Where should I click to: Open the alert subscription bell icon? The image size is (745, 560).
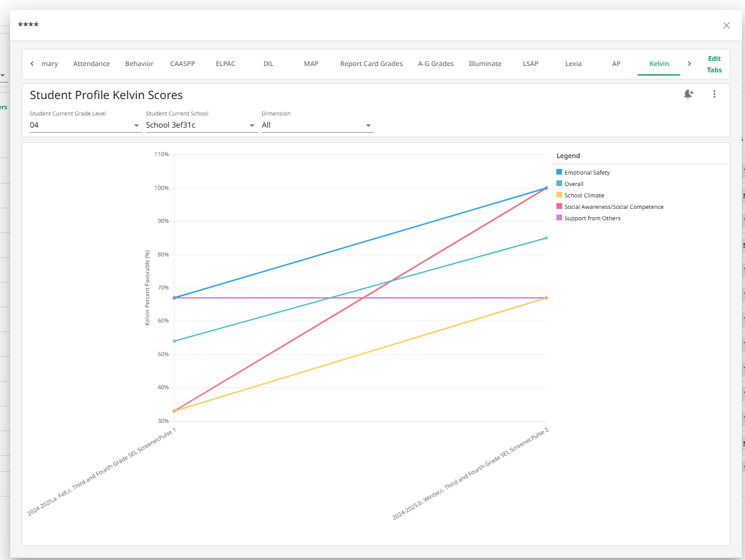[x=688, y=94]
